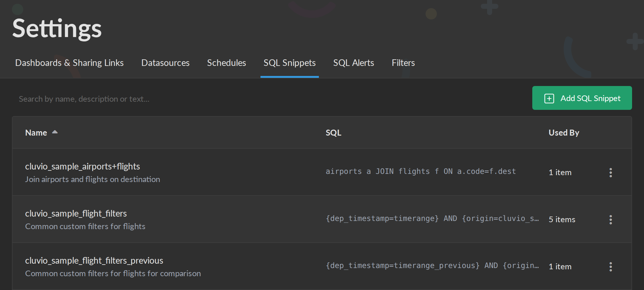The width and height of the screenshot is (644, 290).
Task: Click the Used By column header
Action: (564, 133)
